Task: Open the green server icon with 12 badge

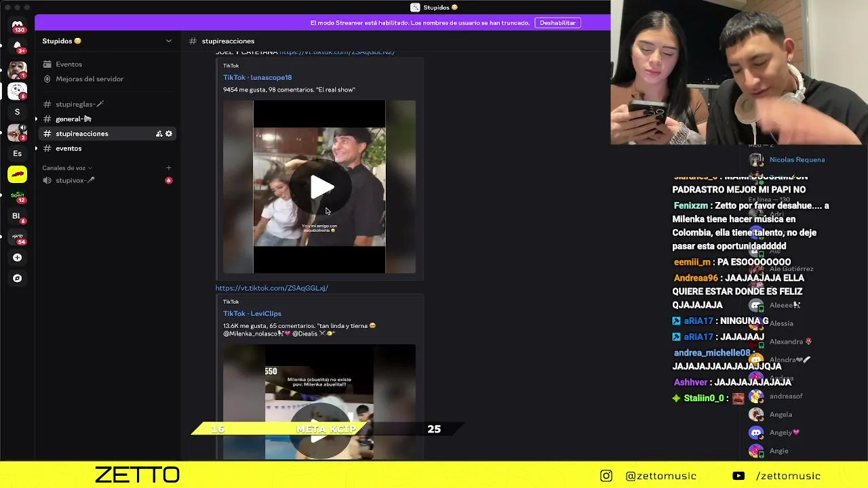Action: click(18, 195)
